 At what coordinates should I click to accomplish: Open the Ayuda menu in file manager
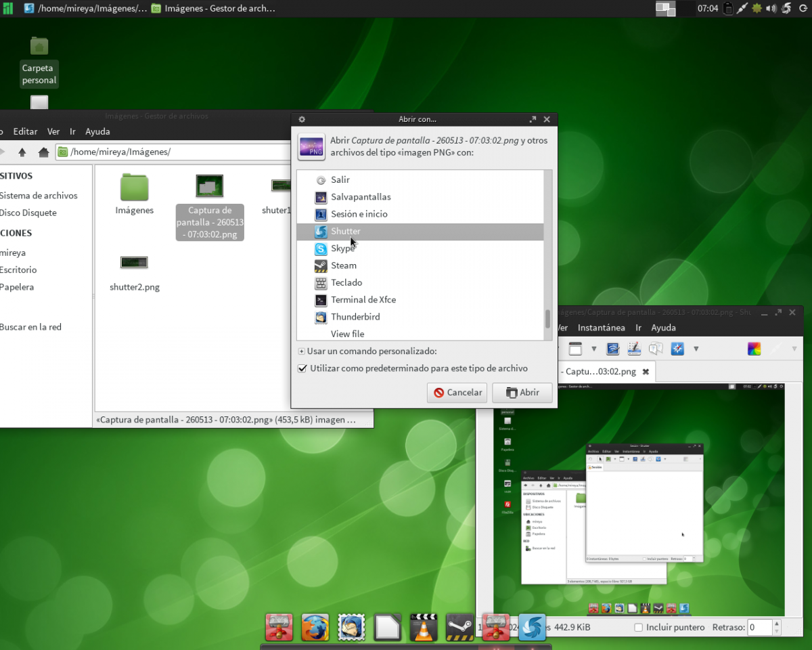tap(97, 131)
